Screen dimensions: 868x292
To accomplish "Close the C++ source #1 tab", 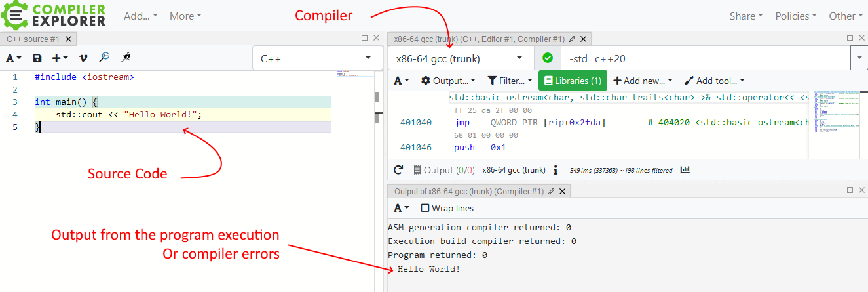I will [69, 39].
